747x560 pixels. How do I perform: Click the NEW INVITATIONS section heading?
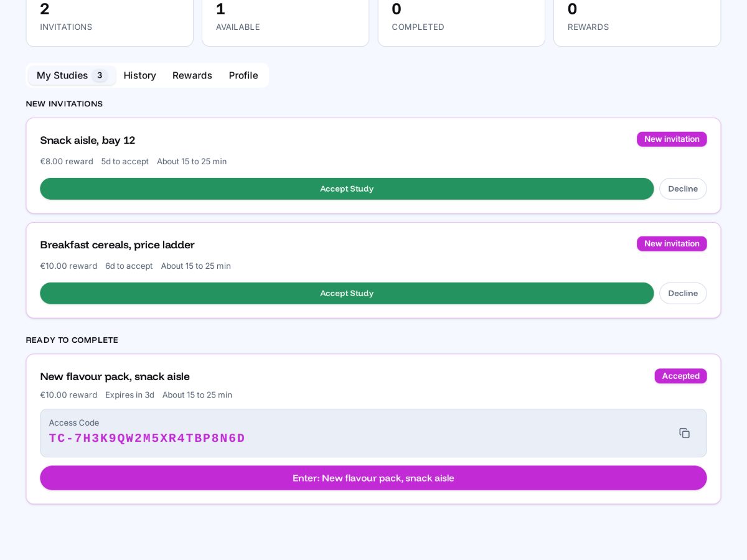64,104
